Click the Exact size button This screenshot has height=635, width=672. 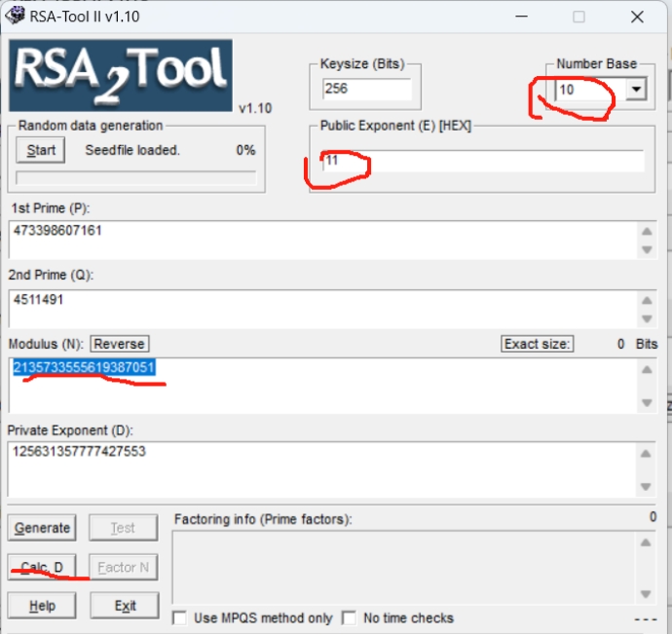coord(537,344)
